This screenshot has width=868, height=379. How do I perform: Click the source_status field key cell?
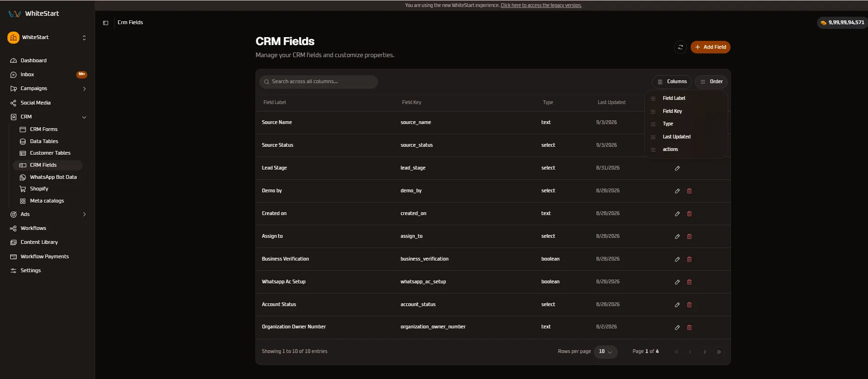417,145
